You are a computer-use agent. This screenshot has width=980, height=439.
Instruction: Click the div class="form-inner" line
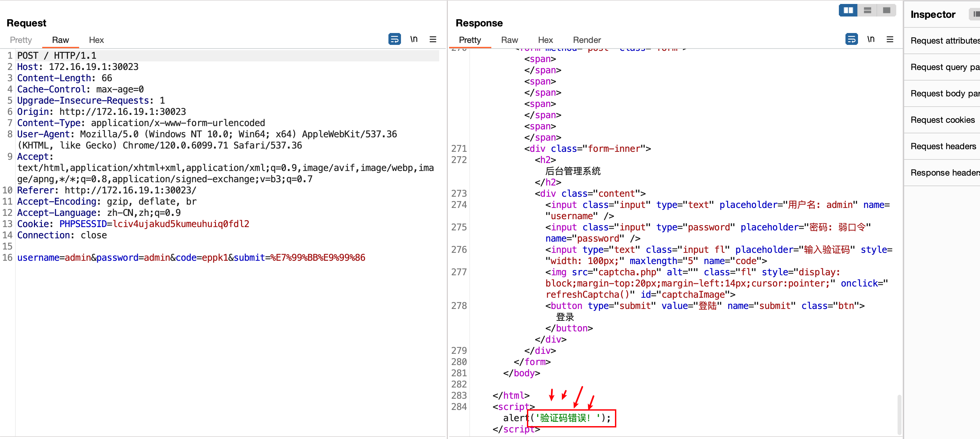point(587,149)
